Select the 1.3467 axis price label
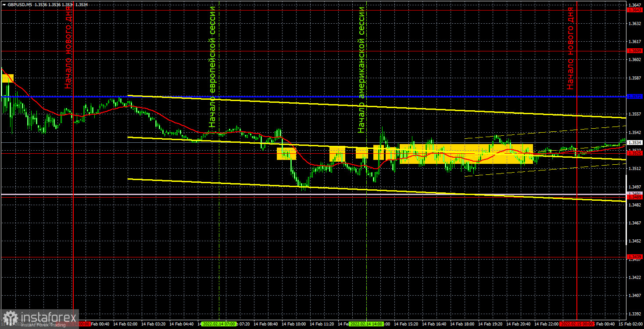 click(x=634, y=223)
